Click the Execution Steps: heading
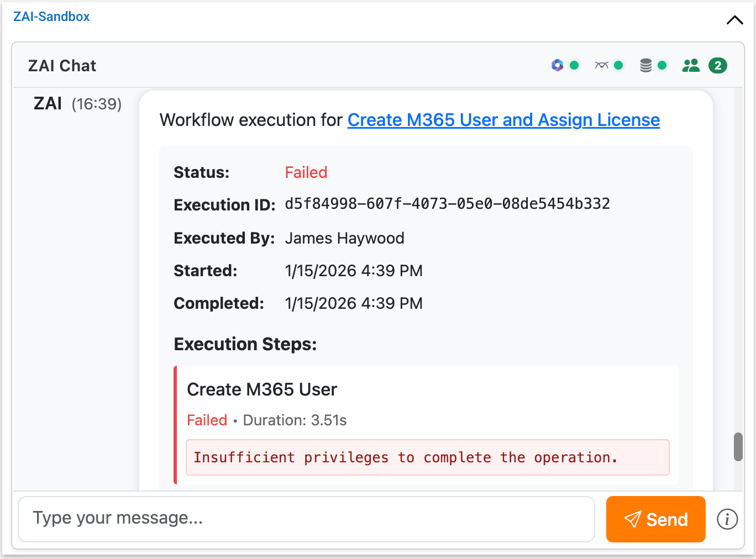Viewport: 756px width, 559px height. pos(245,344)
